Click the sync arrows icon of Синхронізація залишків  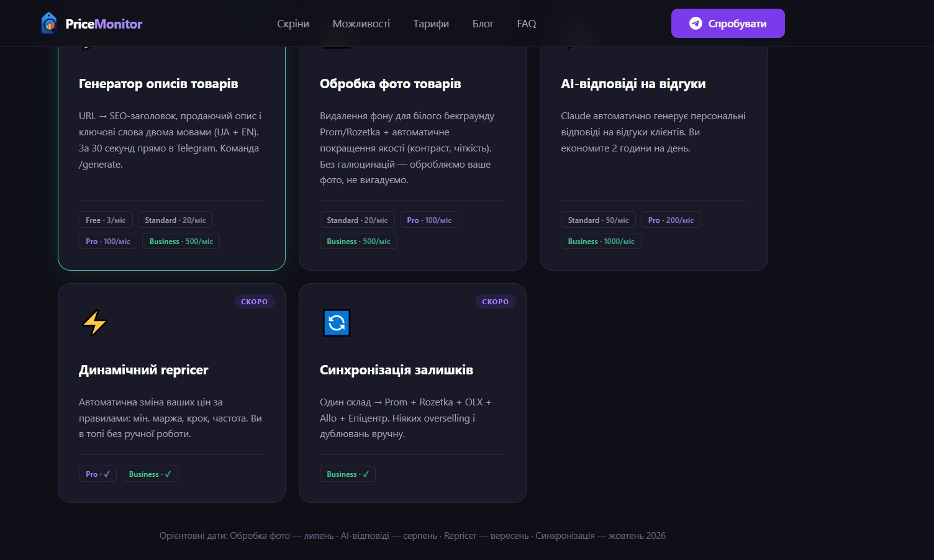[337, 323]
